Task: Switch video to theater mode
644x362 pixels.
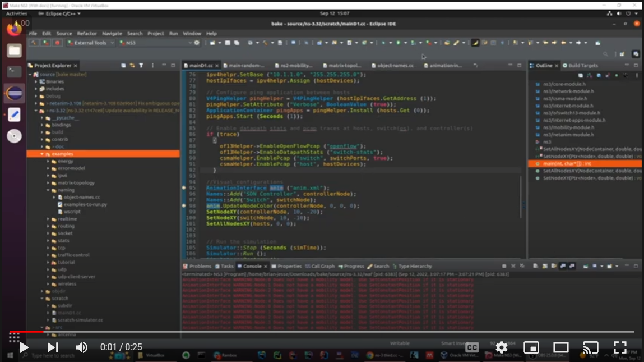Action: point(560,347)
